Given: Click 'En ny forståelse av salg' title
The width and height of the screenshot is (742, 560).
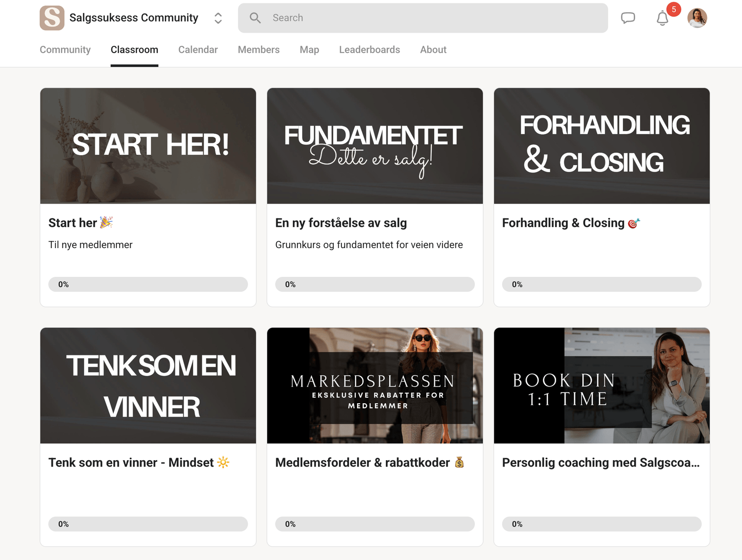Looking at the screenshot, I should pyautogui.click(x=341, y=223).
